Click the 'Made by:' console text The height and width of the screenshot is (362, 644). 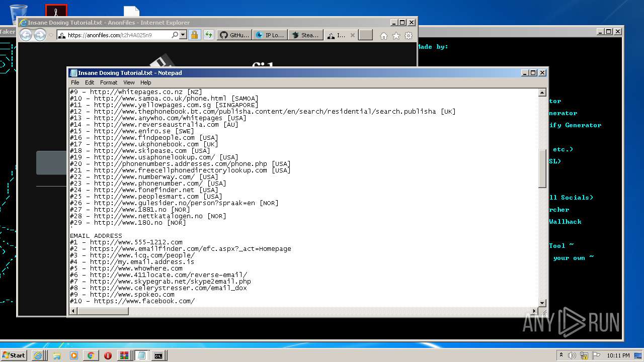click(x=433, y=47)
